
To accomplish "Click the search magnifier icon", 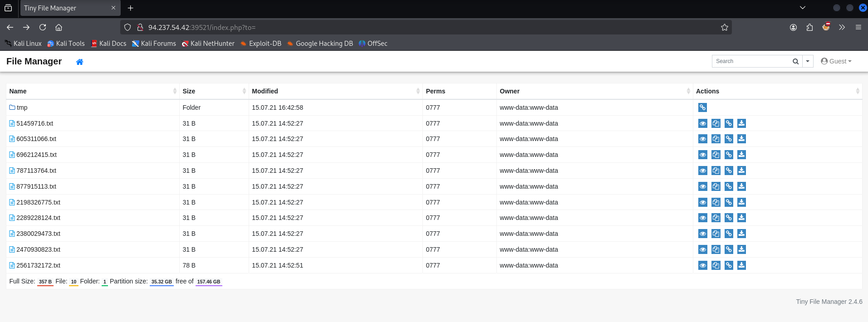I will (795, 61).
